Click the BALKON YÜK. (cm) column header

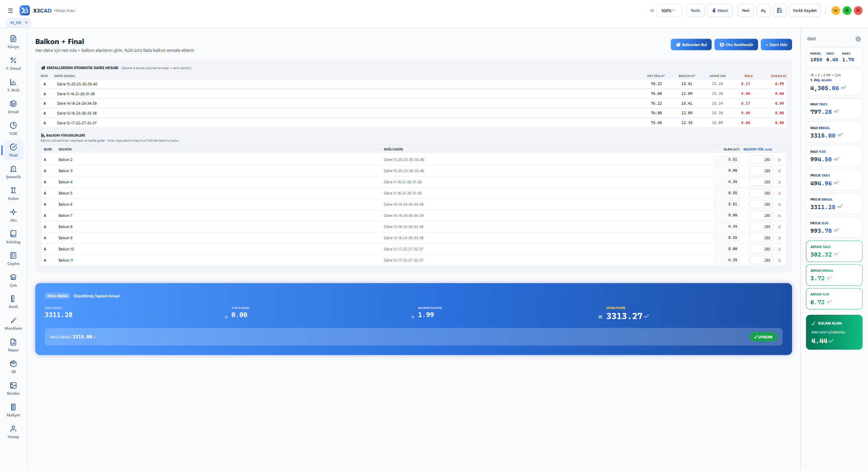[x=757, y=149]
